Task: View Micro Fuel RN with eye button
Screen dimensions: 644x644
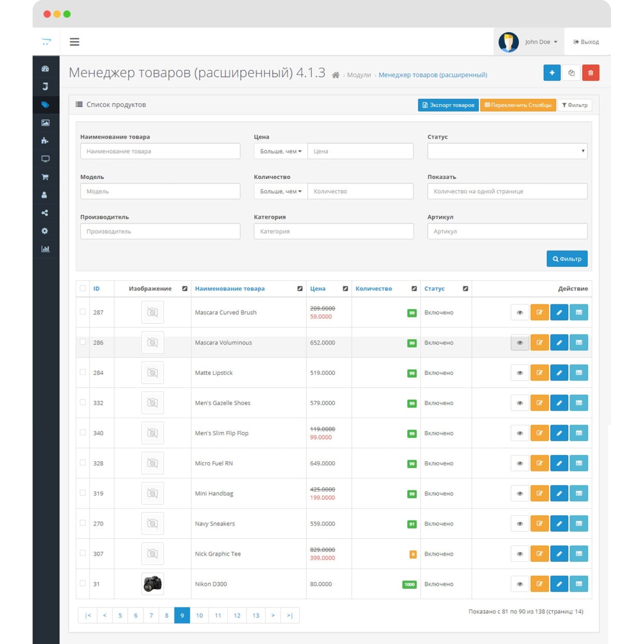Action: [520, 463]
